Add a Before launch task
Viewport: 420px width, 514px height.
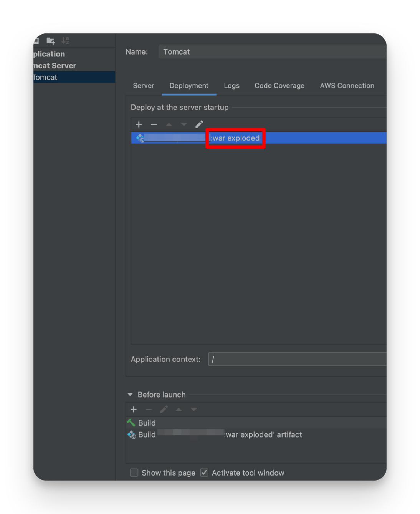tap(134, 410)
